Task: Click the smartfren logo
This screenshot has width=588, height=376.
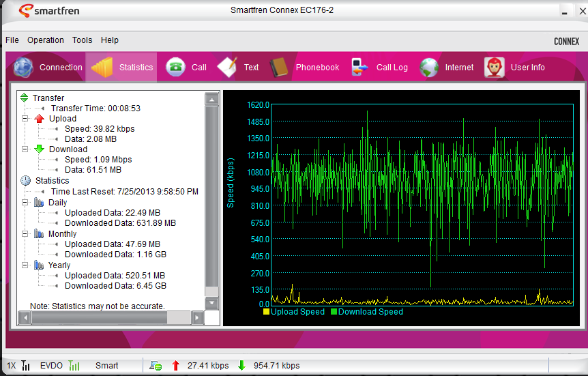Action: [x=48, y=10]
